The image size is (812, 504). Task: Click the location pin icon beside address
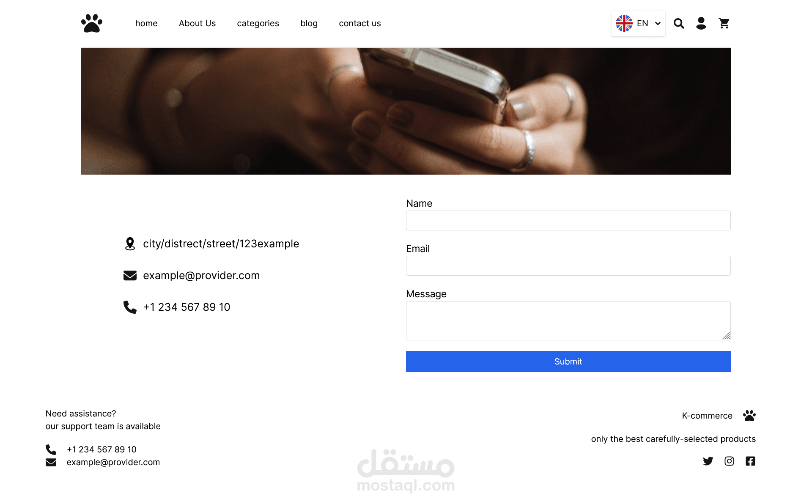pyautogui.click(x=130, y=244)
